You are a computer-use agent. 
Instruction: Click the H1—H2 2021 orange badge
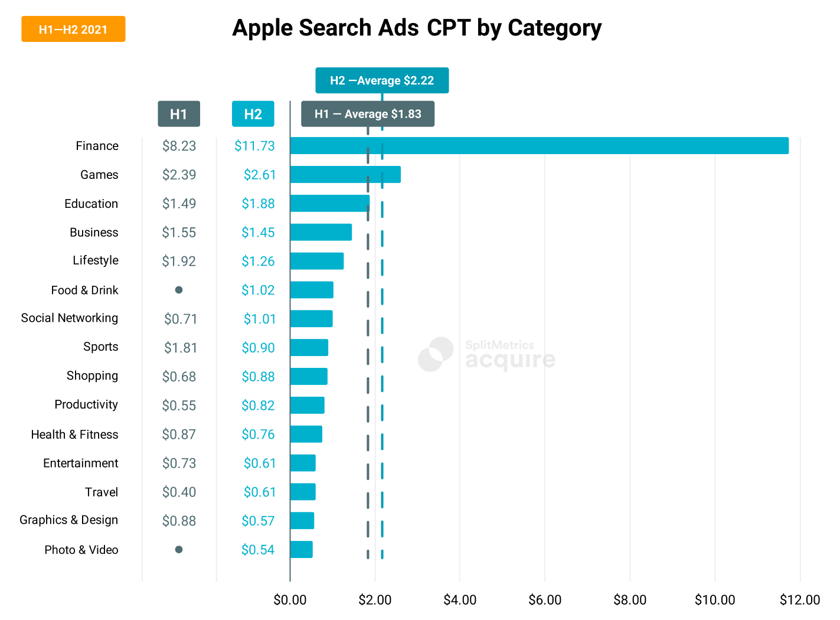(73, 29)
